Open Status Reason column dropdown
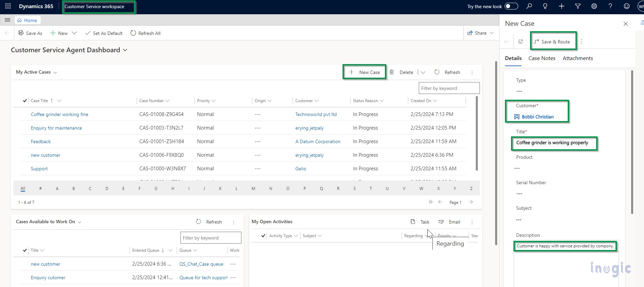The width and height of the screenshot is (644, 287). click(382, 101)
